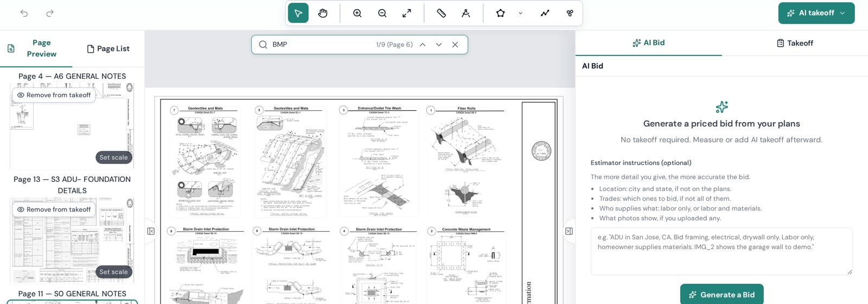Click the sparkle icon above Generate a priced bid
868x304 pixels.
pyautogui.click(x=722, y=107)
